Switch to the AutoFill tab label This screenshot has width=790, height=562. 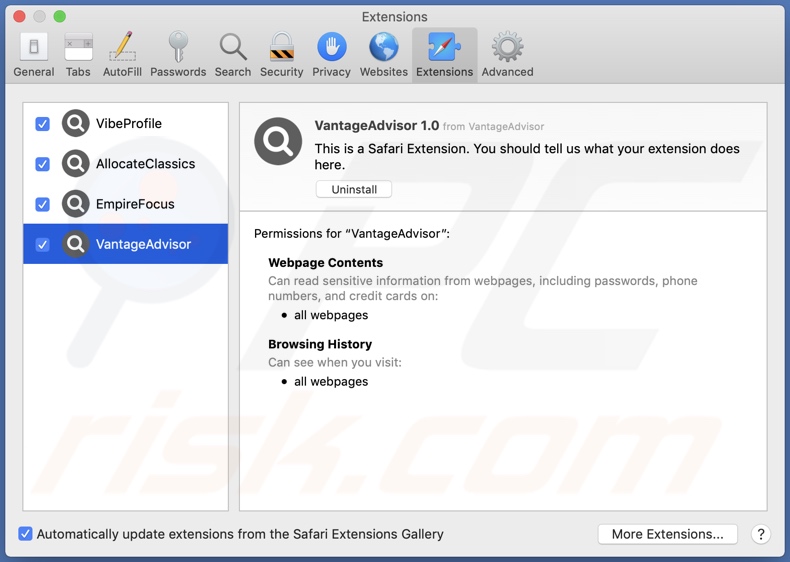[122, 72]
